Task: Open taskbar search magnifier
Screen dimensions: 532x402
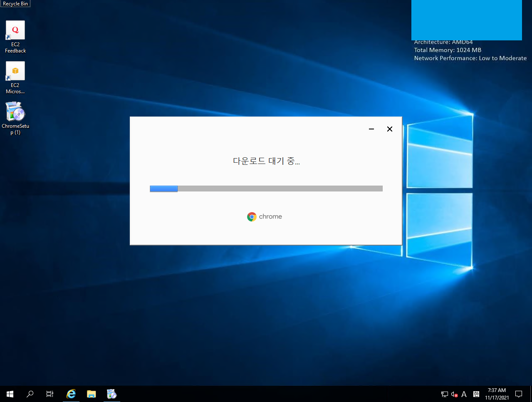Action: 30,394
